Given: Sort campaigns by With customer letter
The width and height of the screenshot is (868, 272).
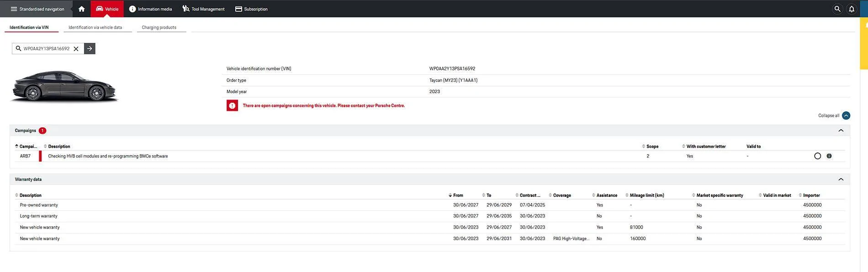Looking at the screenshot, I should click(x=704, y=146).
